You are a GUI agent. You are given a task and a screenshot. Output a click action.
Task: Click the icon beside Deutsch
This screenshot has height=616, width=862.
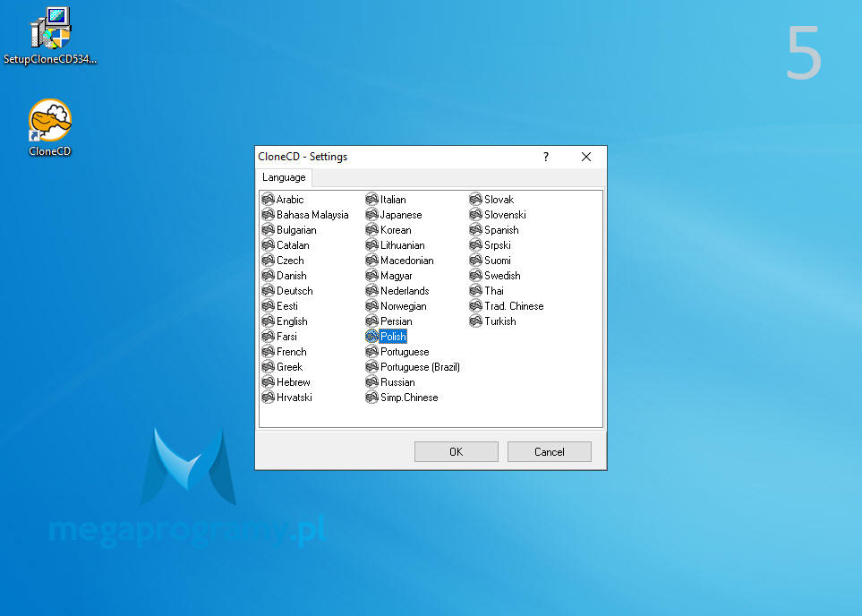[x=269, y=290]
